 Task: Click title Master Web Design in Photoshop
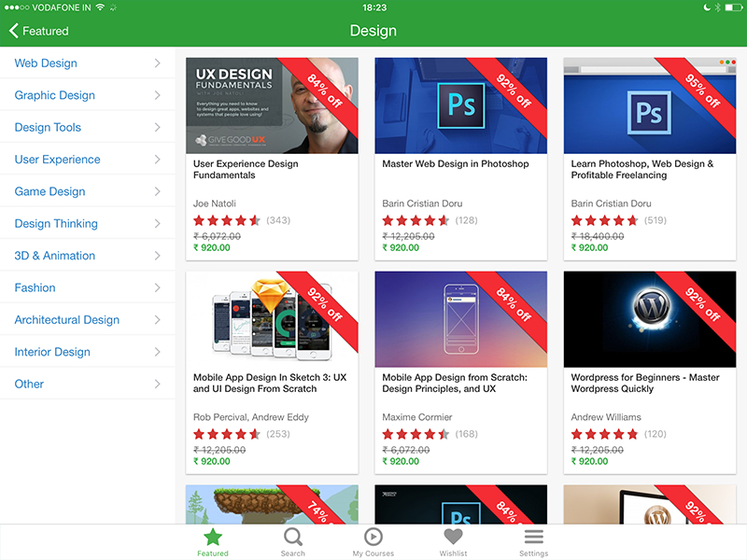456,164
